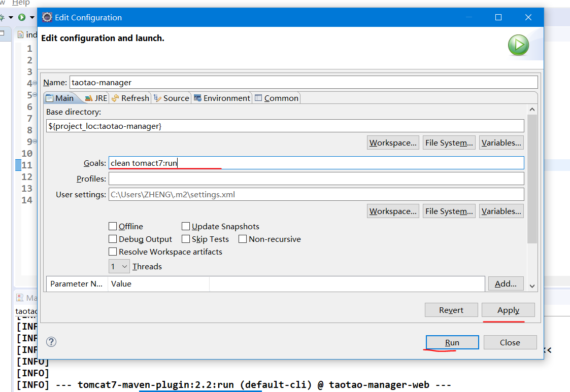Open the help question mark icon
Viewport: 570px width, 392px height.
[x=51, y=342]
